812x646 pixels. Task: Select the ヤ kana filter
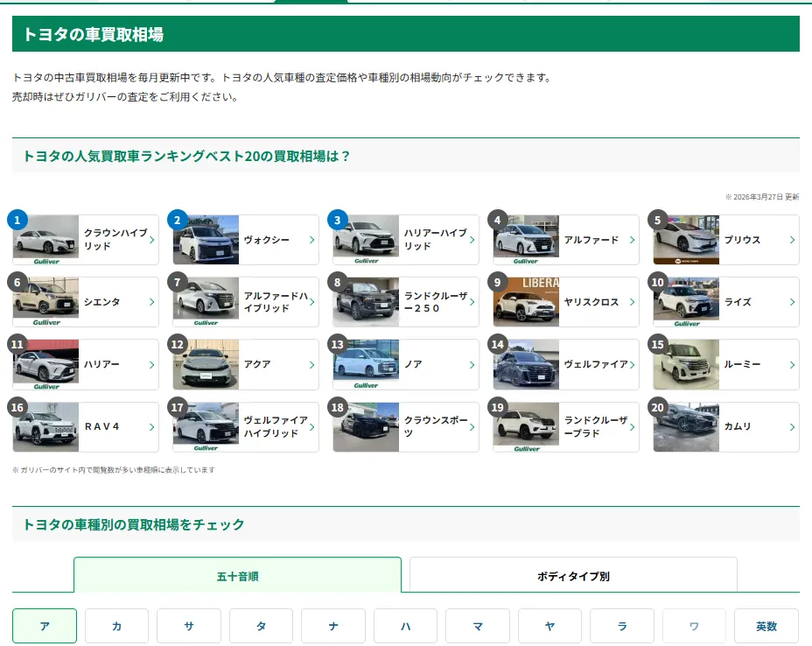point(550,626)
